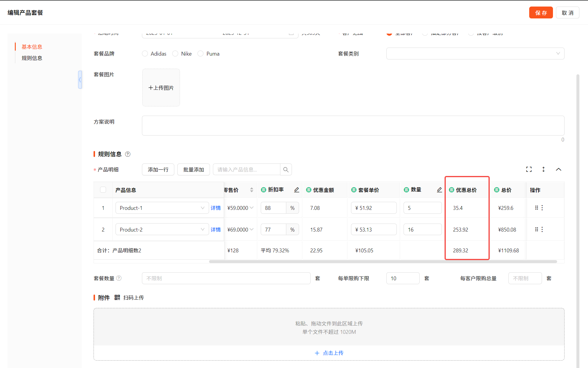This screenshot has width=588, height=368.
Task: Expand the Product-2 product dropdown
Action: [x=203, y=229]
